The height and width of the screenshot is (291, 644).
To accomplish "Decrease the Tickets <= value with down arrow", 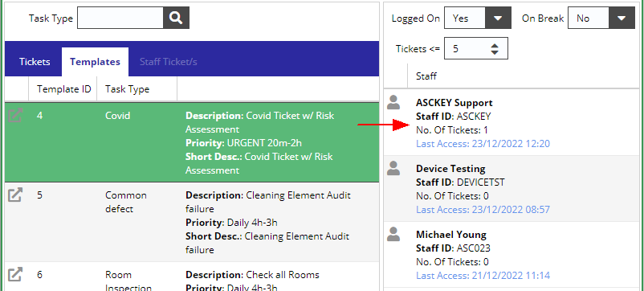I will 495,52.
